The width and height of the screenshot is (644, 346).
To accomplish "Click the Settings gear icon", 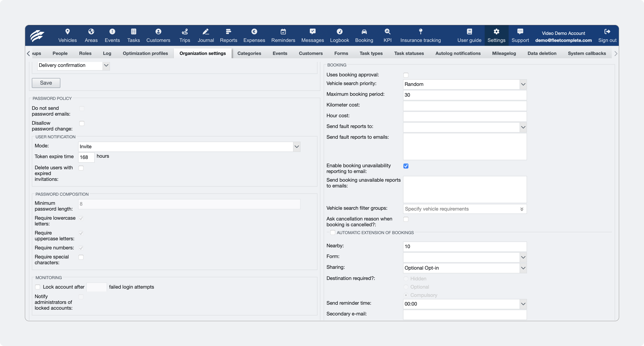I will 496,31.
